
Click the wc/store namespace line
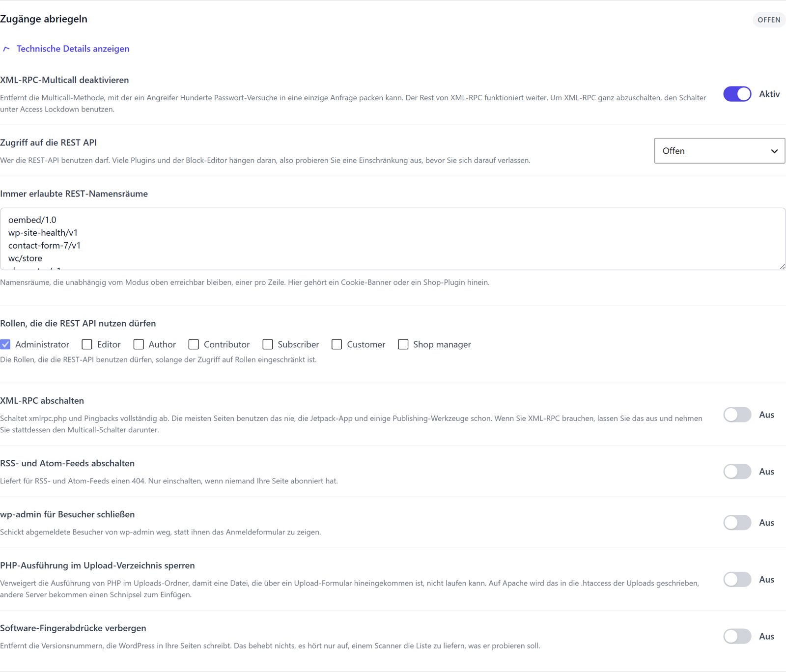click(x=25, y=258)
